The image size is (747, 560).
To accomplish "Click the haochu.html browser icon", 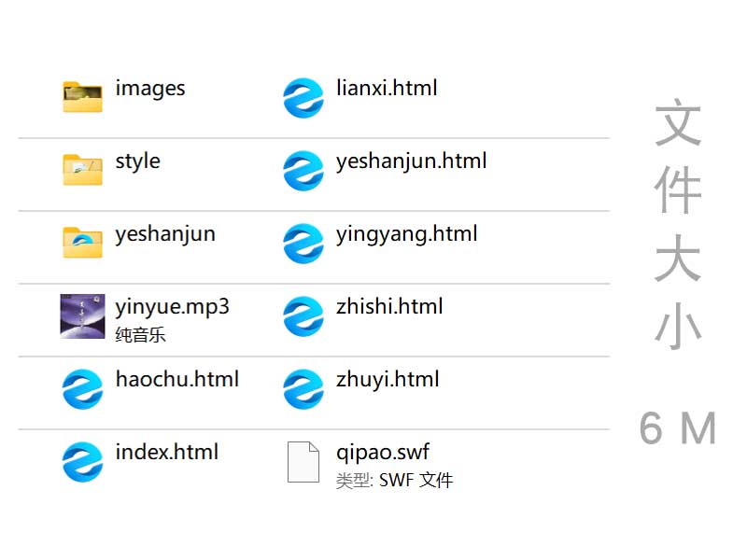I will click(x=82, y=389).
